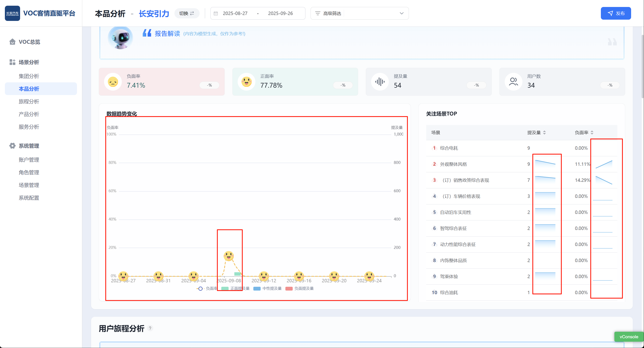
Task: Collapse the 场景分析 menu group
Action: tap(29, 62)
